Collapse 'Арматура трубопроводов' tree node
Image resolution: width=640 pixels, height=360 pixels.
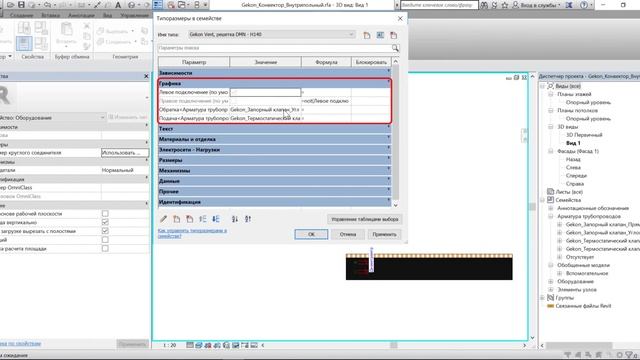tap(551, 216)
